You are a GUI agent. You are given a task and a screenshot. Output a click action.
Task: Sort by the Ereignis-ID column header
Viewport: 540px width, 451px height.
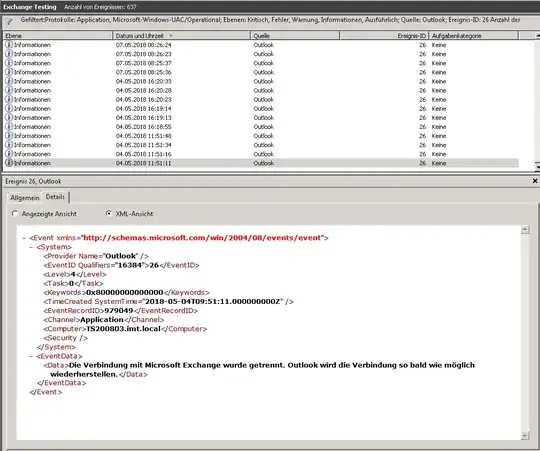coord(384,35)
